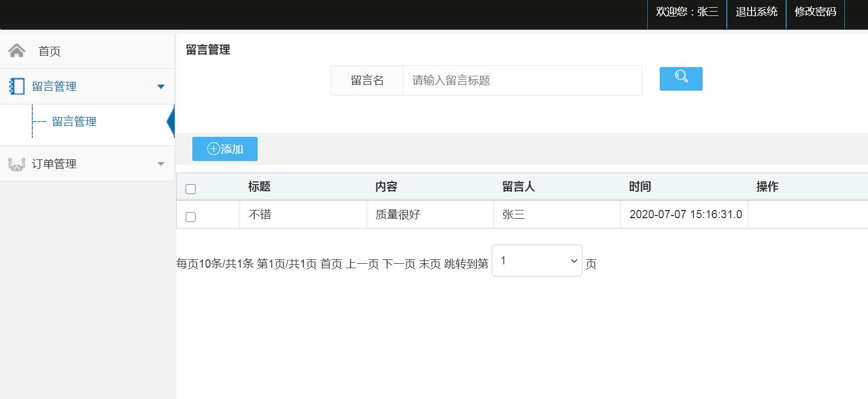Screen dimensions: 868x399
Task: Click the 标题 column header
Action: [259, 187]
